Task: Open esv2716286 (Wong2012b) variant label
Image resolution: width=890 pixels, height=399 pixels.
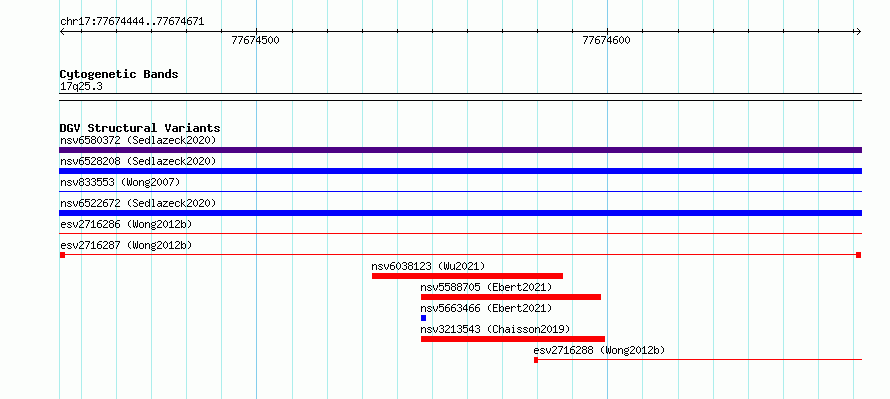Action: 126,224
